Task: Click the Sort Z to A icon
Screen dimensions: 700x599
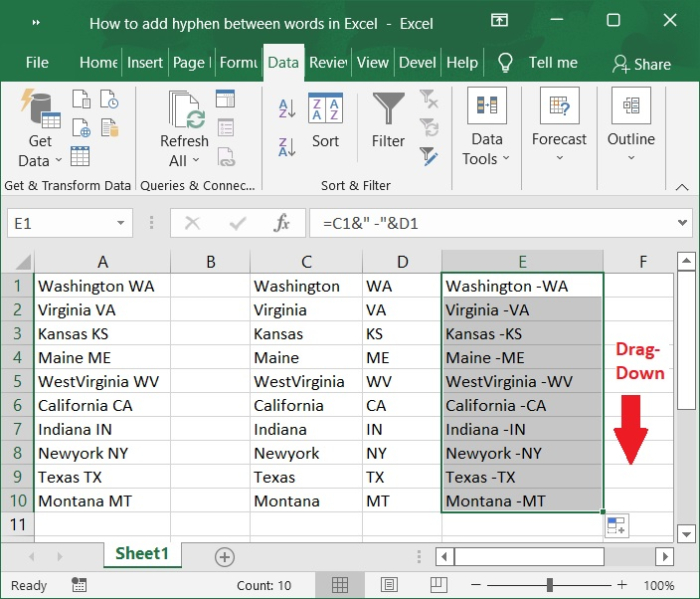Action: point(287,146)
